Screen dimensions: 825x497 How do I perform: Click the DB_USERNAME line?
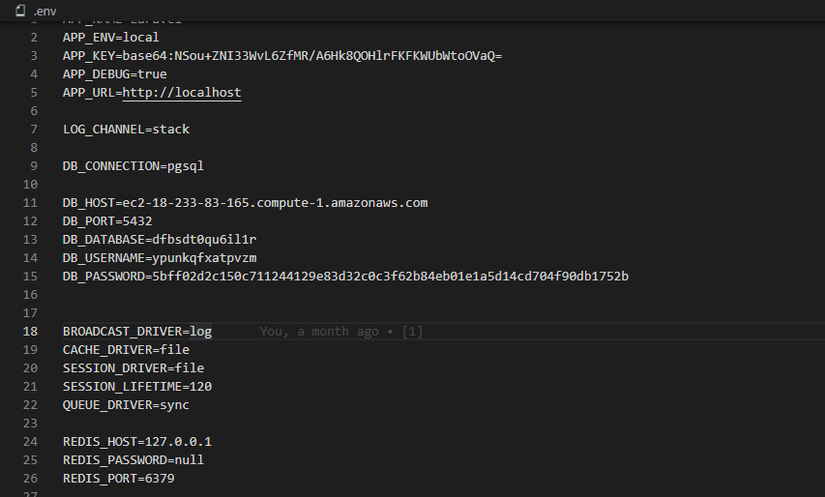pos(159,257)
